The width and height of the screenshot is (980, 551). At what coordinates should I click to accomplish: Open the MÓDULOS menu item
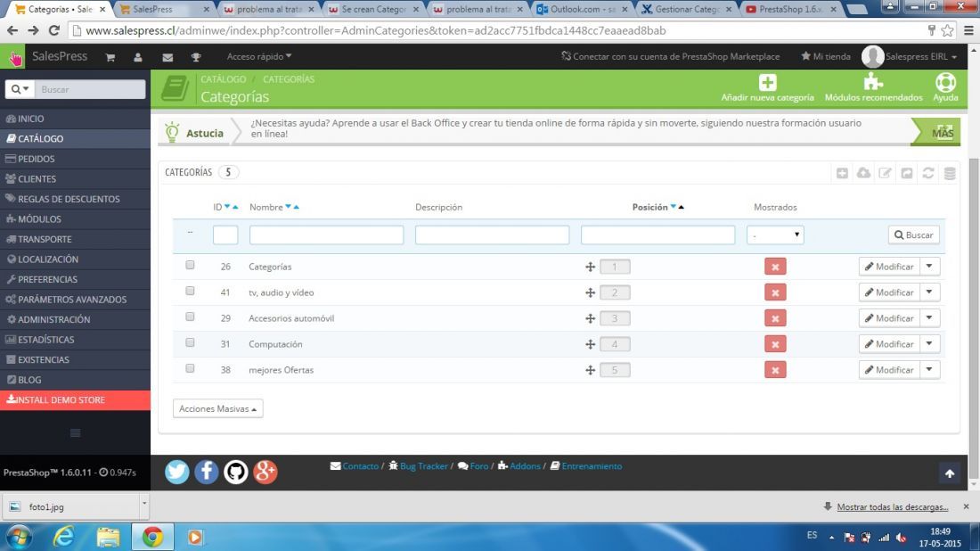(75, 219)
